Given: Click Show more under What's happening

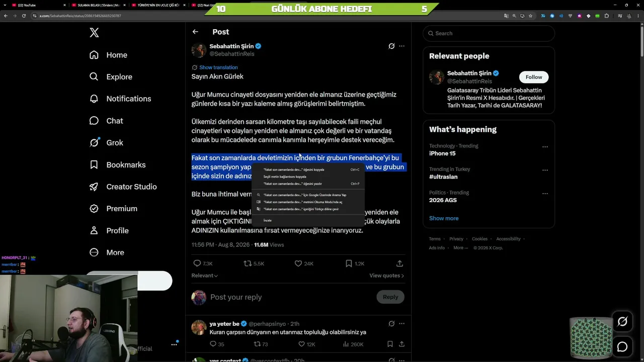Looking at the screenshot, I should click(x=444, y=218).
